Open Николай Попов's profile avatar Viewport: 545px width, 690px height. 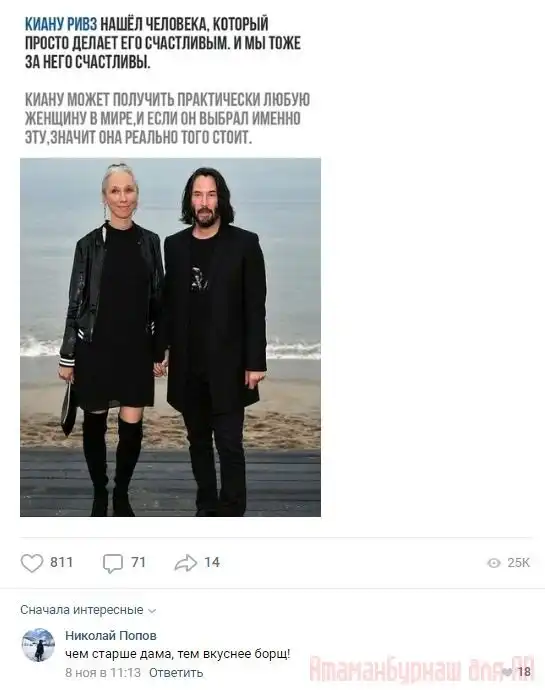(x=38, y=645)
